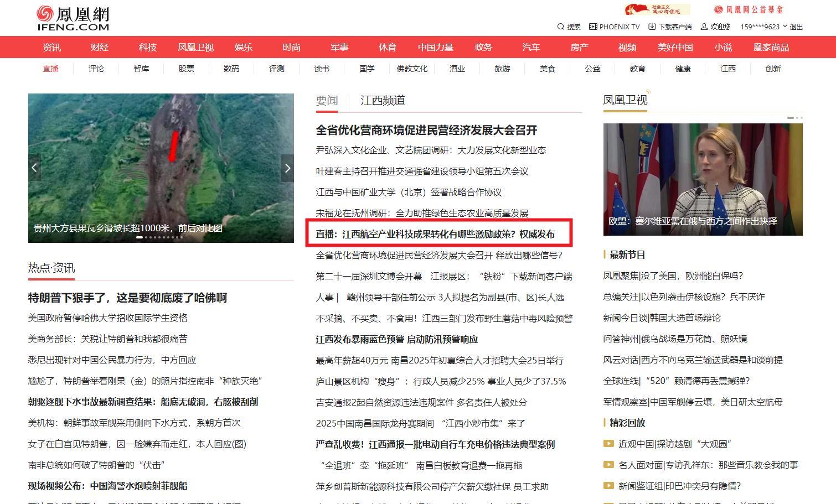
Task: Select 佛教文化 in sub-navigation
Action: 412,69
